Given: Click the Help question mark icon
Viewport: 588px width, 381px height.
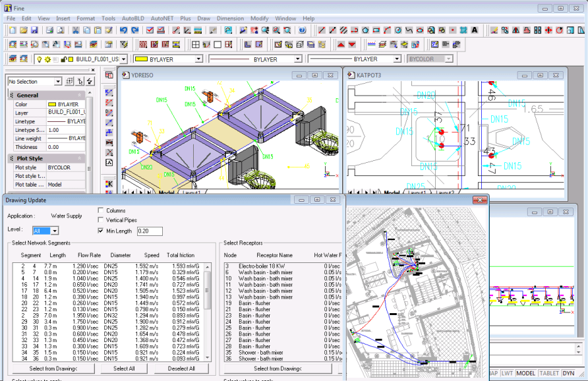Looking at the screenshot, I should click(302, 30).
